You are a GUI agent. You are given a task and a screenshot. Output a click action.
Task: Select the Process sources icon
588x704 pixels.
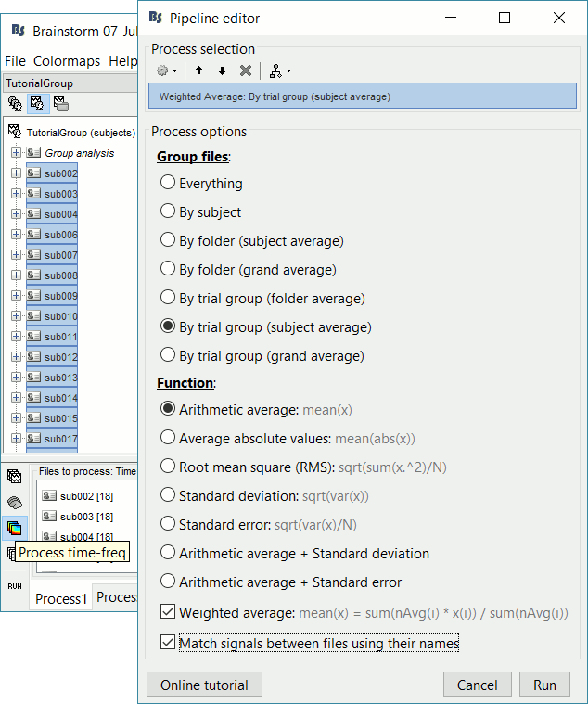click(x=15, y=503)
